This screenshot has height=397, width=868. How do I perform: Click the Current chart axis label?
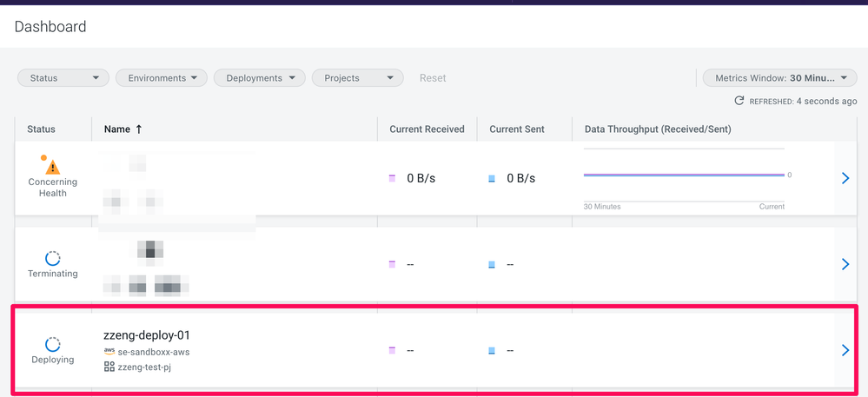pyautogui.click(x=772, y=207)
